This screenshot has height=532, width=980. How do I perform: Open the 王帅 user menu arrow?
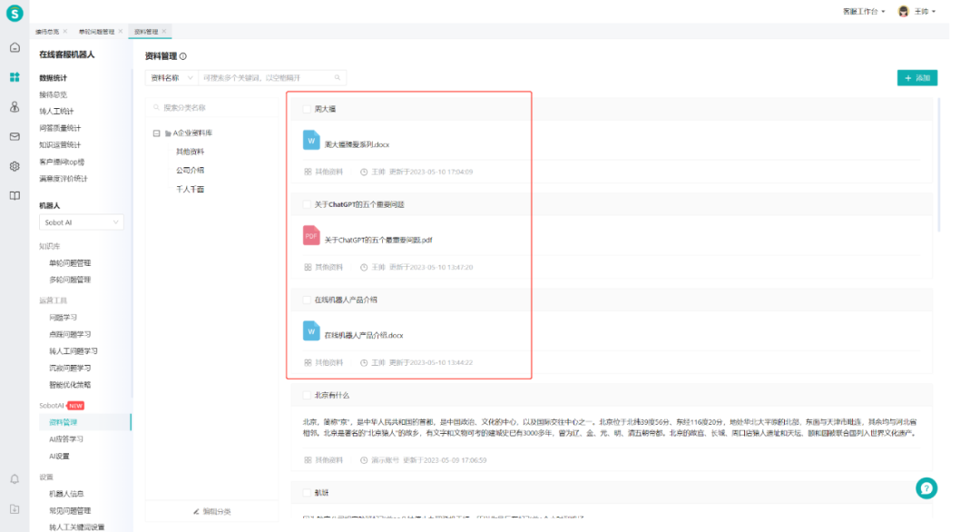pyautogui.click(x=934, y=11)
